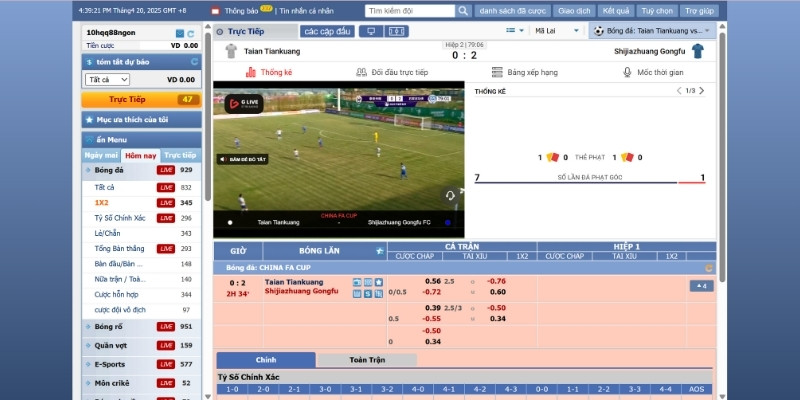Image resolution: width=800 pixels, height=400 pixels.
Task: Select Tỷ Số Chính Xác in sidebar
Action: click(x=141, y=218)
